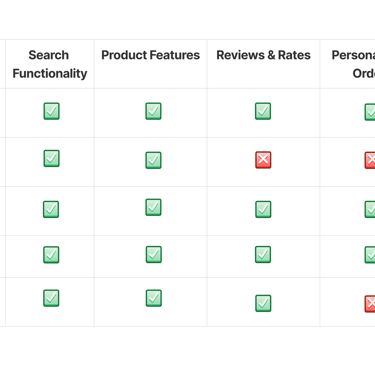Select second row checkmark under Product Features
375x366 pixels.
[153, 160]
